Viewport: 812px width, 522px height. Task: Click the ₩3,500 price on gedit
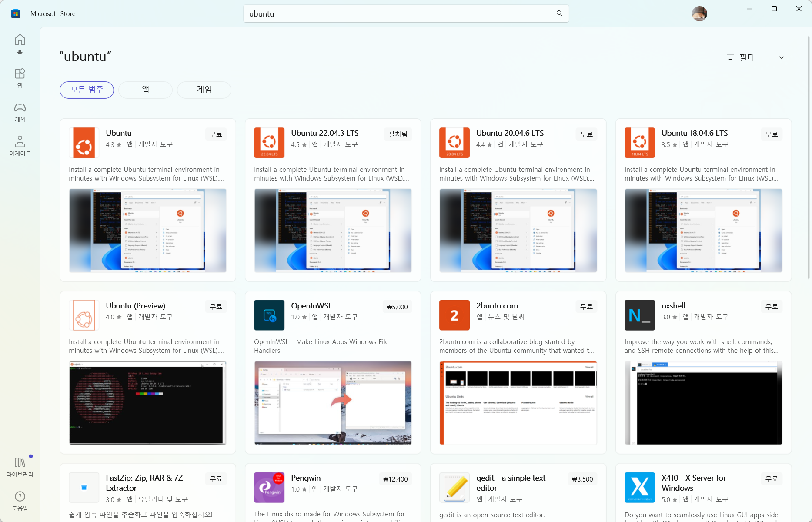583,479
